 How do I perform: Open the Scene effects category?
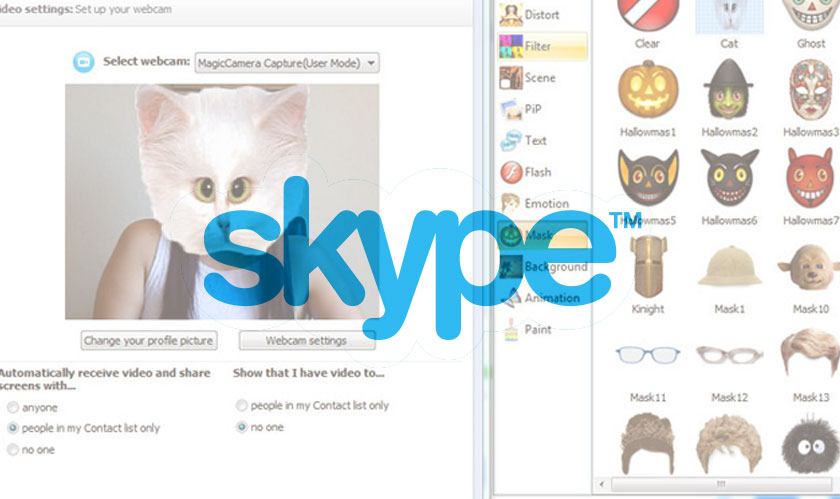[x=542, y=78]
